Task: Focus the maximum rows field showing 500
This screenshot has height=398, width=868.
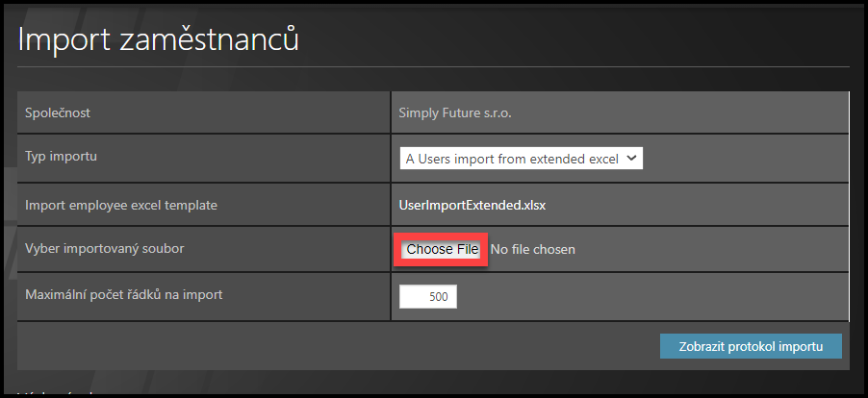Action: tap(428, 297)
